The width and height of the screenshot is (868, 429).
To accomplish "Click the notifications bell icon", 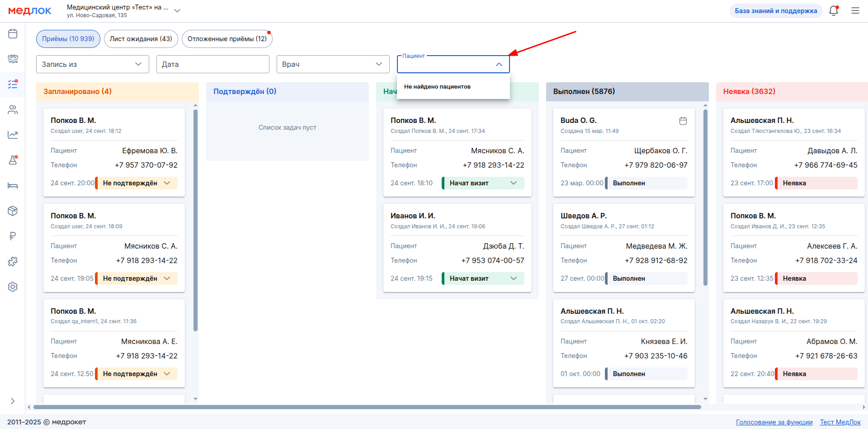I will [834, 11].
